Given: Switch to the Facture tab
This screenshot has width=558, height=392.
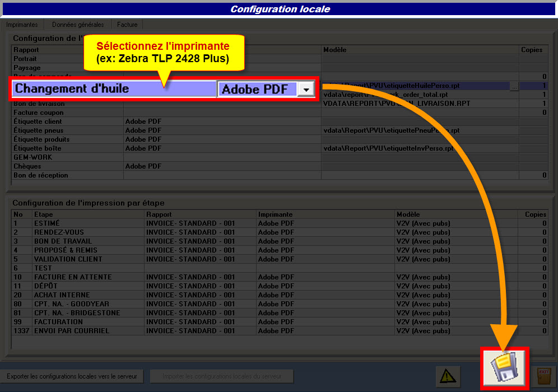Looking at the screenshot, I should click(x=127, y=25).
